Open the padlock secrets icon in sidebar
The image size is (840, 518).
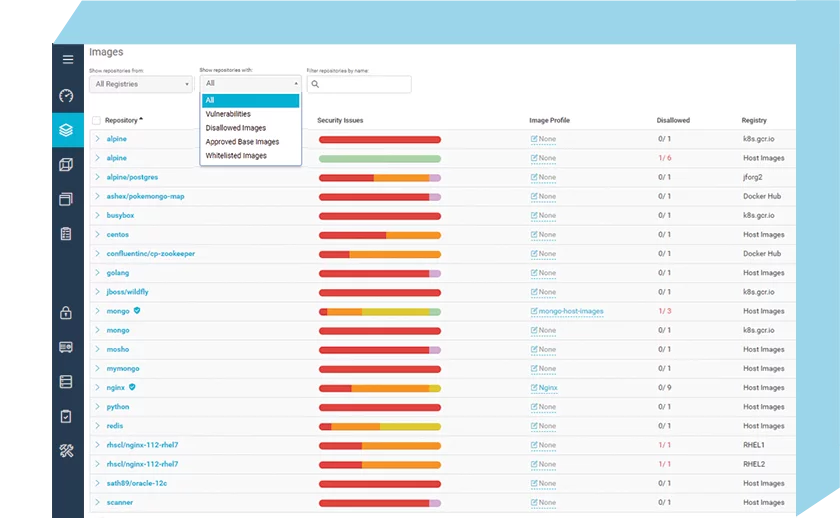(66, 312)
